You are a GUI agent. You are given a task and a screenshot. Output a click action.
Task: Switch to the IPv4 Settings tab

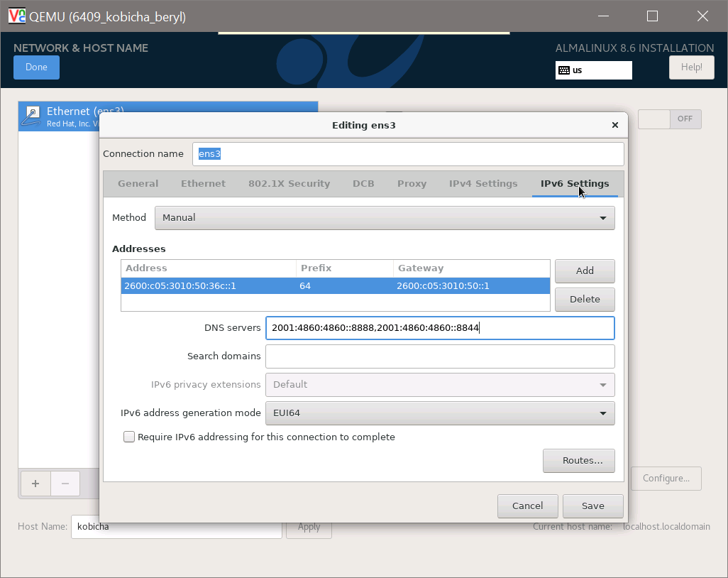point(483,183)
